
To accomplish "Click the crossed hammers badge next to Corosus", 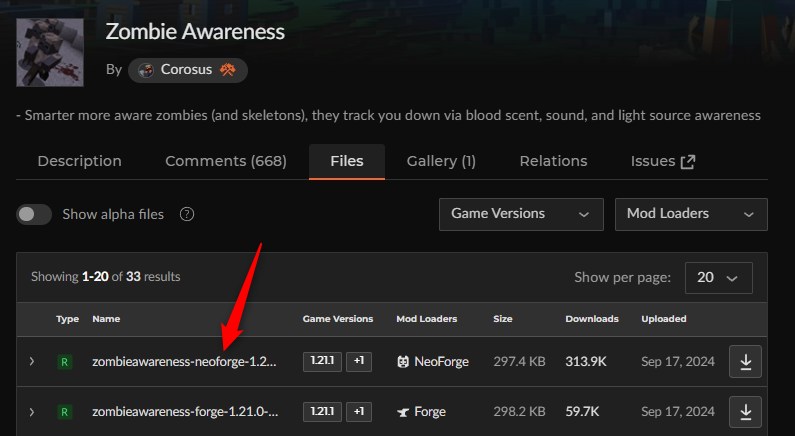I will (x=228, y=70).
